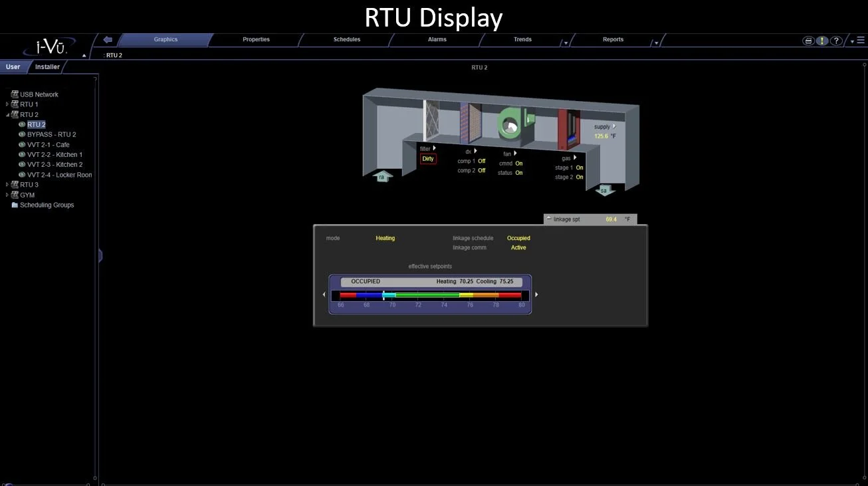The height and width of the screenshot is (486, 868).
Task: Open help question mark icon
Action: (836, 41)
